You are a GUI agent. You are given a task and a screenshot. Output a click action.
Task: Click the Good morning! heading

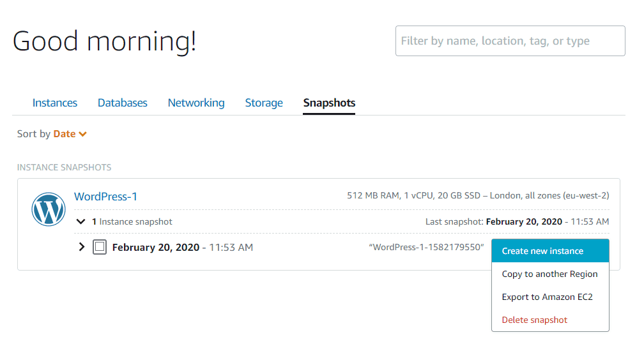coord(104,41)
